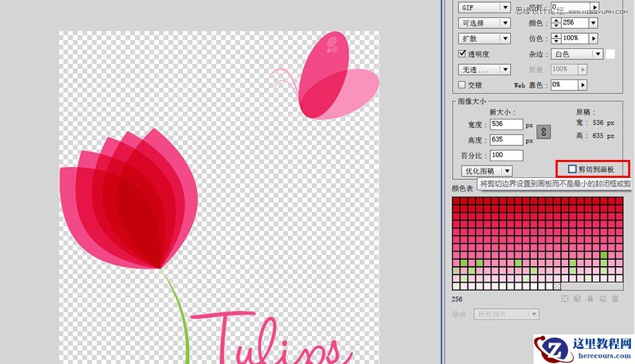This screenshot has width=635, height=364.
Task: Click the constrain proportions chain-link icon
Action: pos(544,132)
